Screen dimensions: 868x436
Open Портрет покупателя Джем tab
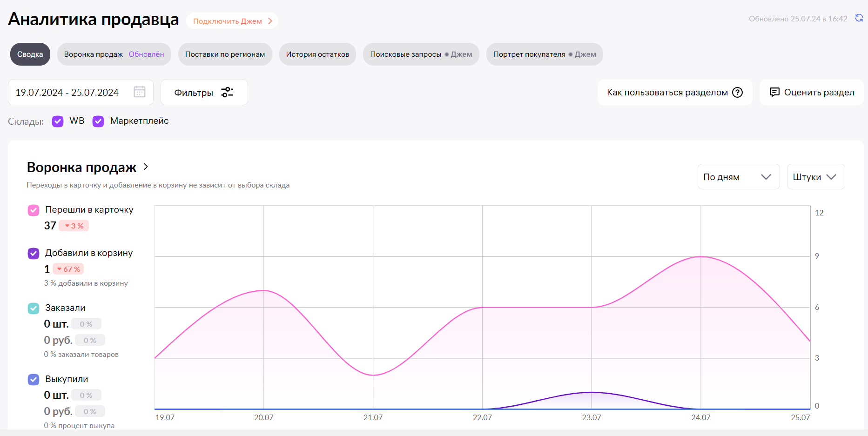click(x=545, y=54)
